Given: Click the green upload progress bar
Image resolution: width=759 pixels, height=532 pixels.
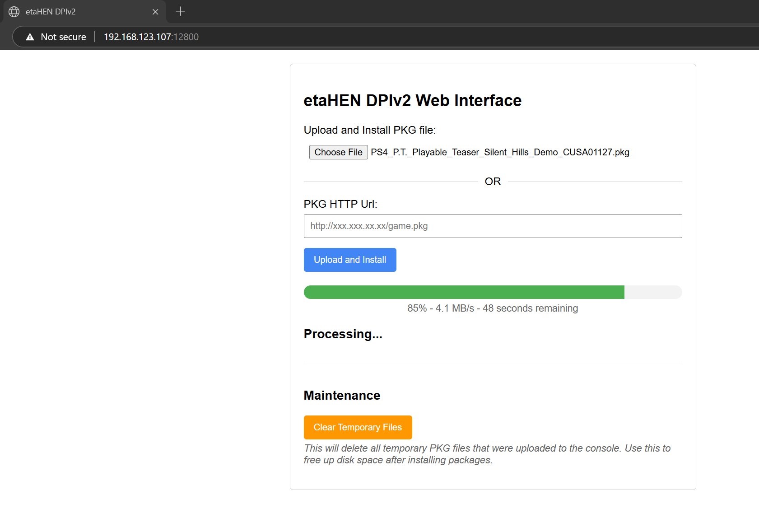Looking at the screenshot, I should [x=493, y=292].
